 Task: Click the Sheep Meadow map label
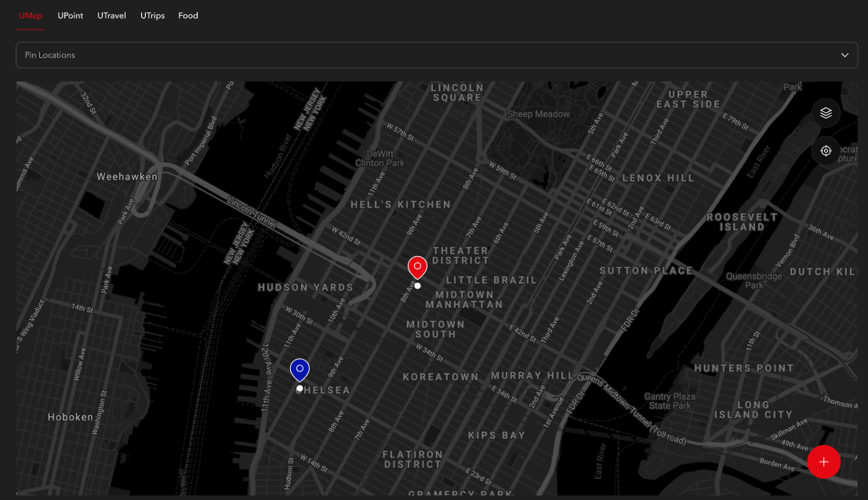coord(539,114)
